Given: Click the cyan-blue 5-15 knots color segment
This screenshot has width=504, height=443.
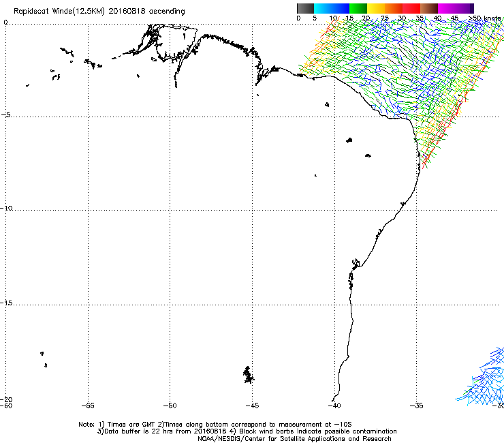Looking at the screenshot, I should 332,8.
